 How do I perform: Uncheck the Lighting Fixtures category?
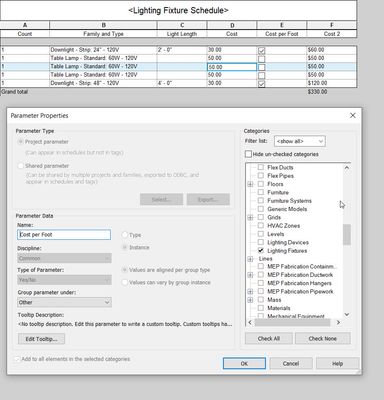[261, 250]
